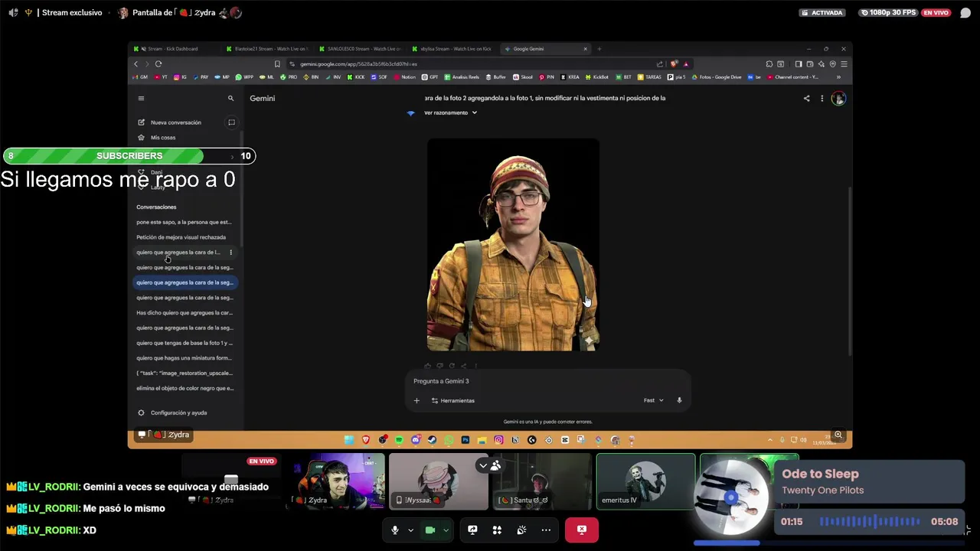Click the bookmark icon next to the address bar
The width and height of the screenshot is (980, 551).
[277, 64]
